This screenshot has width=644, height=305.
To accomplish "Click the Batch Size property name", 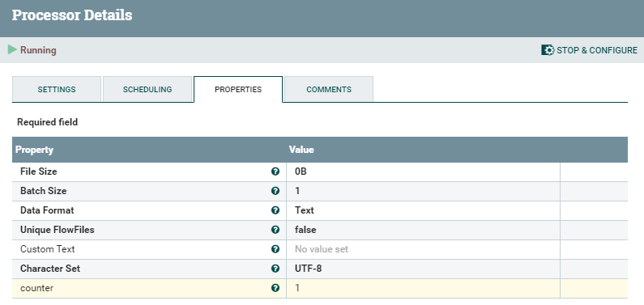I will [x=43, y=191].
